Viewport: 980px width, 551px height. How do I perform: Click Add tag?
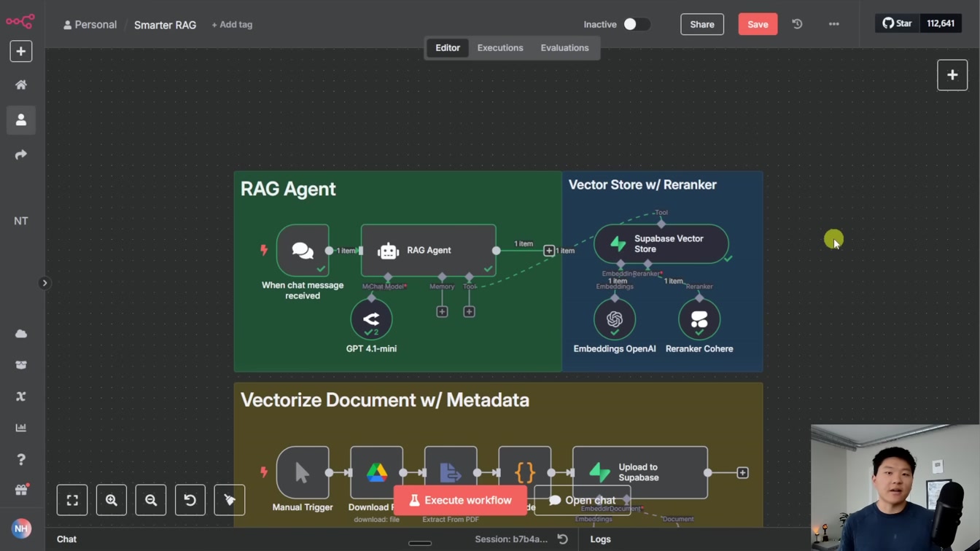pos(232,25)
